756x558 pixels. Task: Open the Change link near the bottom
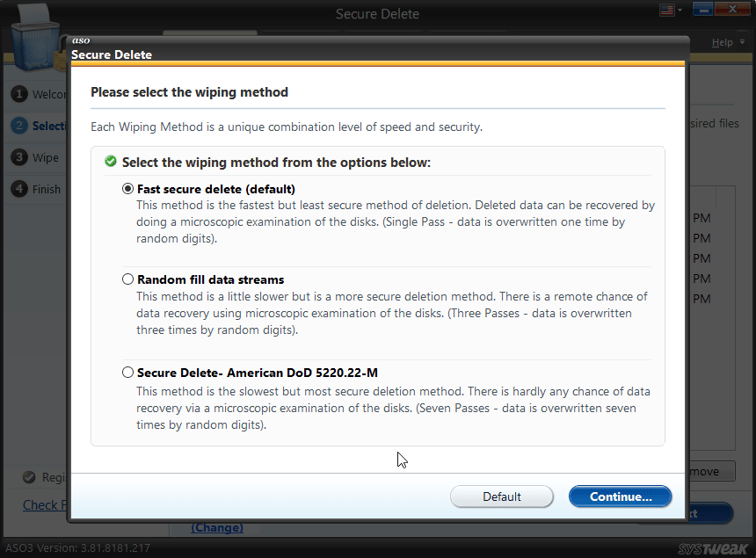(x=216, y=527)
